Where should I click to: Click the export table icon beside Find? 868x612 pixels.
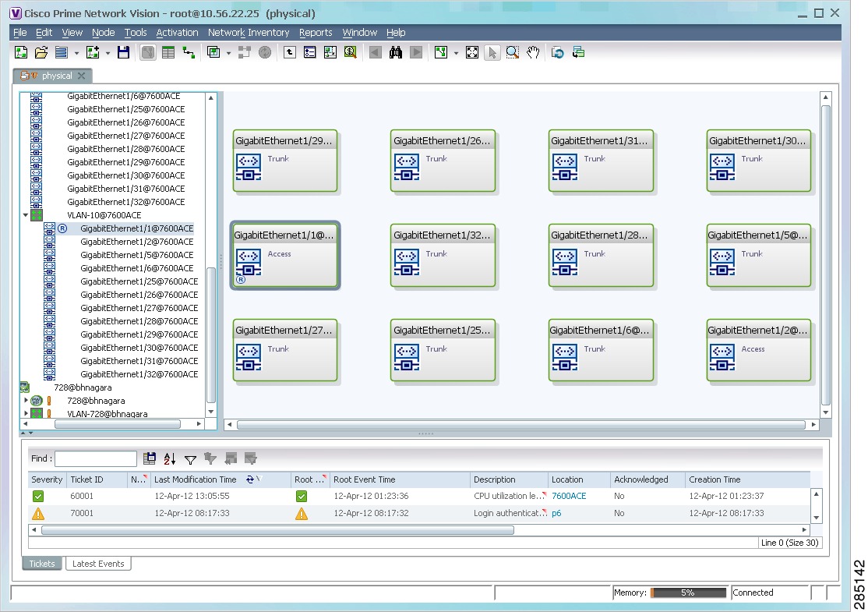click(150, 458)
